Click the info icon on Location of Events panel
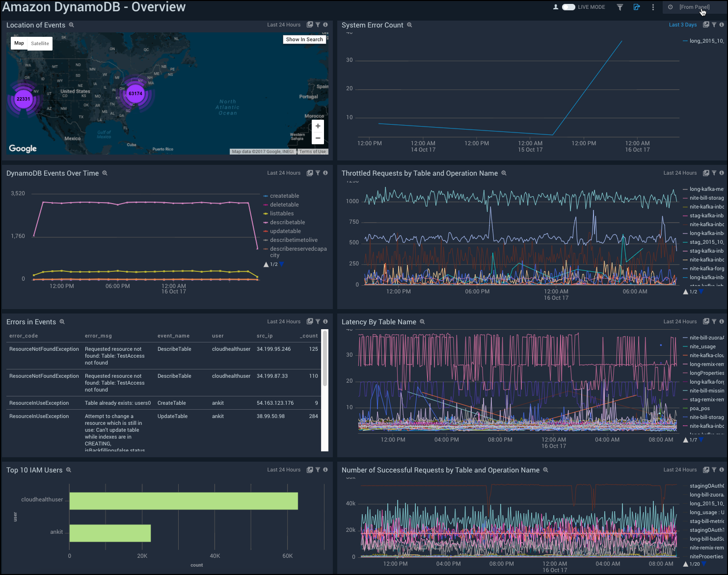This screenshot has height=575, width=728. pyautogui.click(x=325, y=25)
